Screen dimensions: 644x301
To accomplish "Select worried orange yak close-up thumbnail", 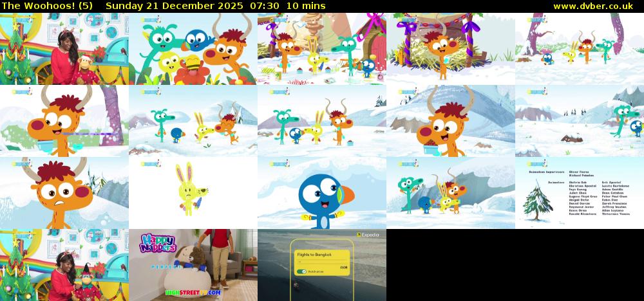I will [64, 193].
